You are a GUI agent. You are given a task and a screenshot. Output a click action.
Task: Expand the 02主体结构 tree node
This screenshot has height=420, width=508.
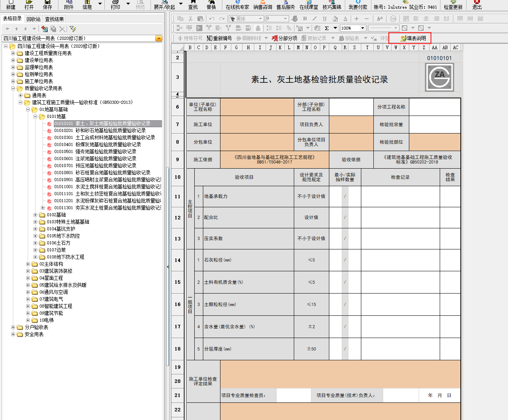[x=28, y=264]
